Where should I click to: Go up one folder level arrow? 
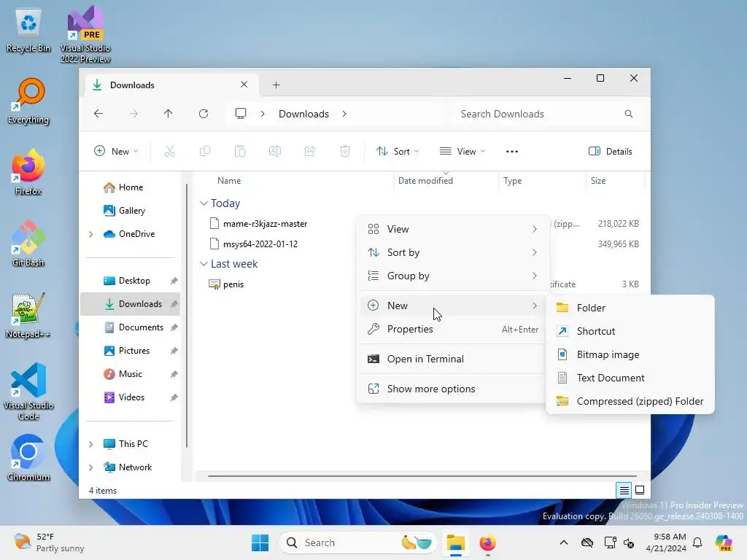click(x=169, y=114)
